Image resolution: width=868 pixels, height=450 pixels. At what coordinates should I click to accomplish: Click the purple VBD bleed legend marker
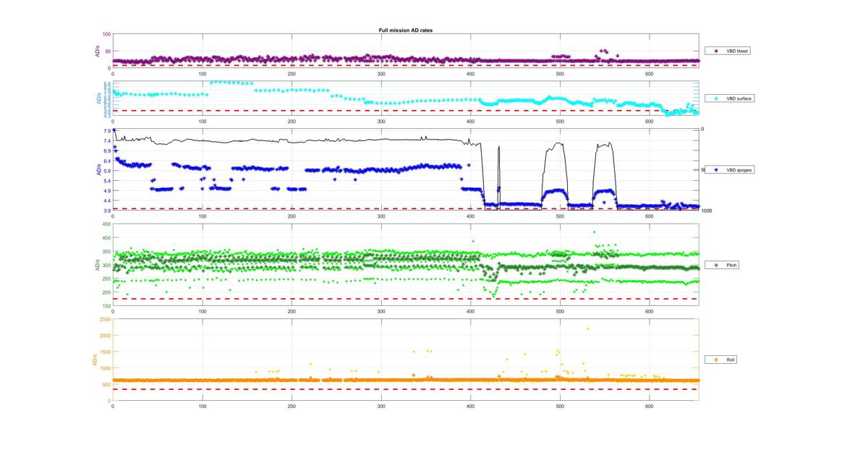pyautogui.click(x=716, y=51)
